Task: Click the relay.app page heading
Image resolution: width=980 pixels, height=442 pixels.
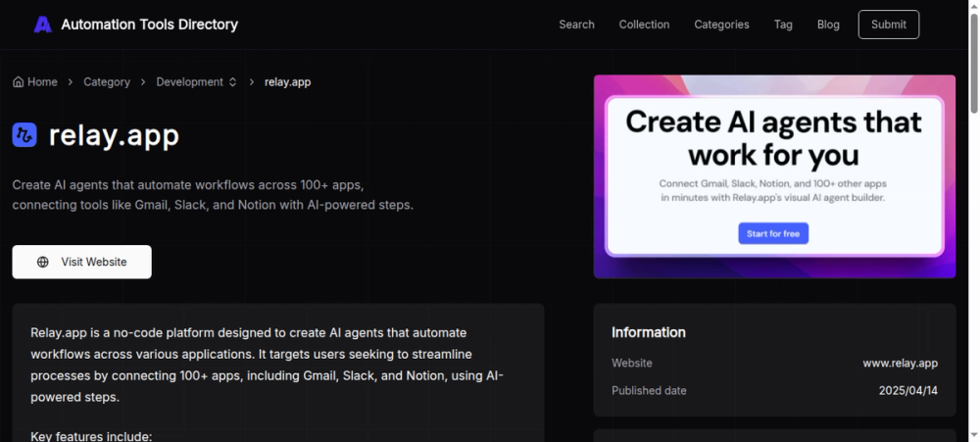Action: [115, 135]
